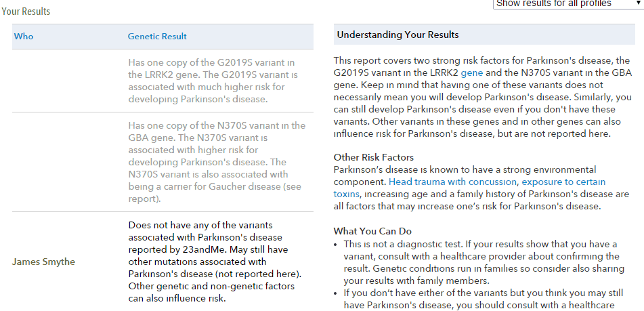This screenshot has width=644, height=311.
Task: Sort by the Who column header
Action: 24,36
